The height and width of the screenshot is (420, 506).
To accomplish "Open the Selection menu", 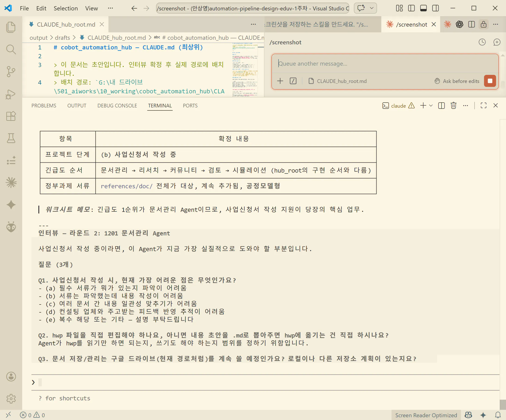I will (66, 8).
